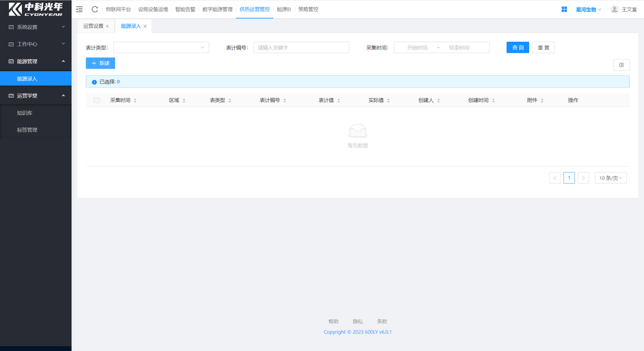Open the app grid icon
The height and width of the screenshot is (351, 644).
tap(564, 9)
